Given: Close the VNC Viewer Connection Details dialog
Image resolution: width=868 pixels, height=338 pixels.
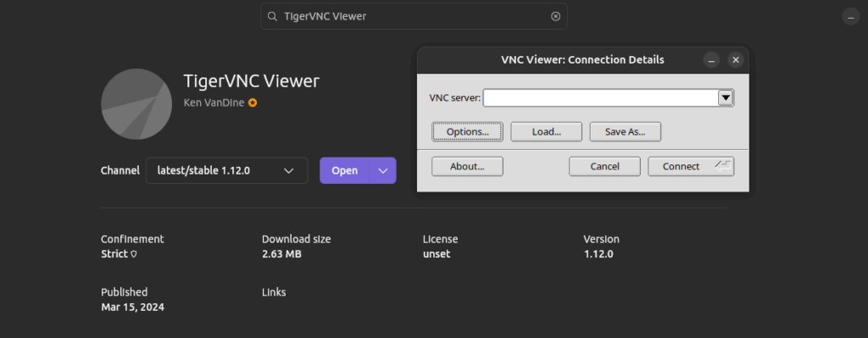Looking at the screenshot, I should [x=735, y=60].
